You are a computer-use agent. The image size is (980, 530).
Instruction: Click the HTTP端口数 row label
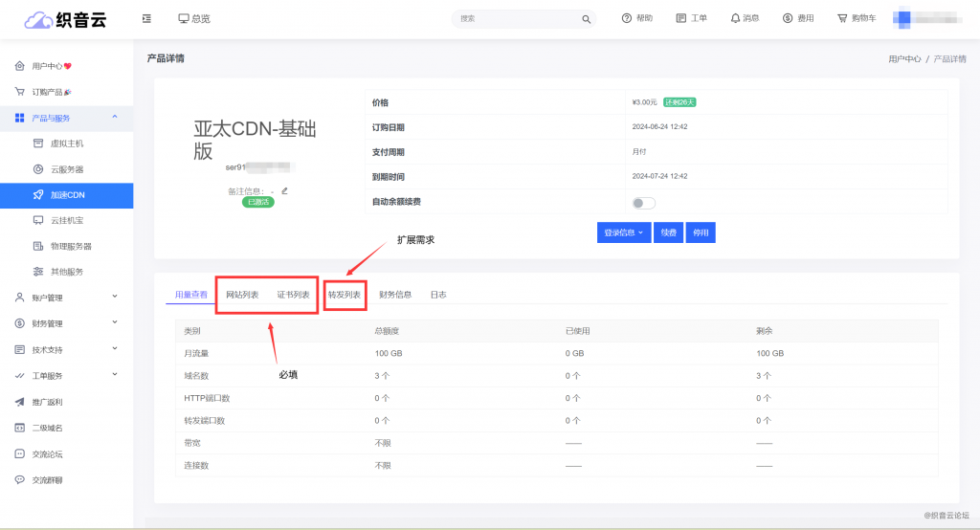(207, 398)
